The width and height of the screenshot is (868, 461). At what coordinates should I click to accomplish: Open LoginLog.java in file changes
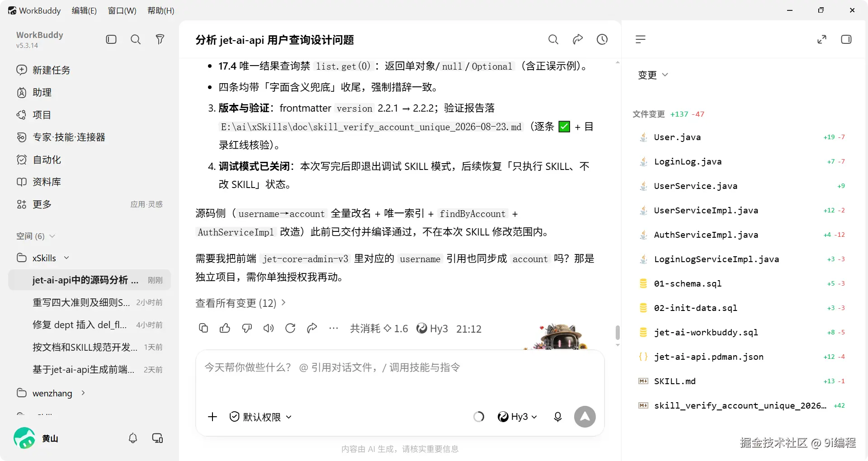[741, 161]
